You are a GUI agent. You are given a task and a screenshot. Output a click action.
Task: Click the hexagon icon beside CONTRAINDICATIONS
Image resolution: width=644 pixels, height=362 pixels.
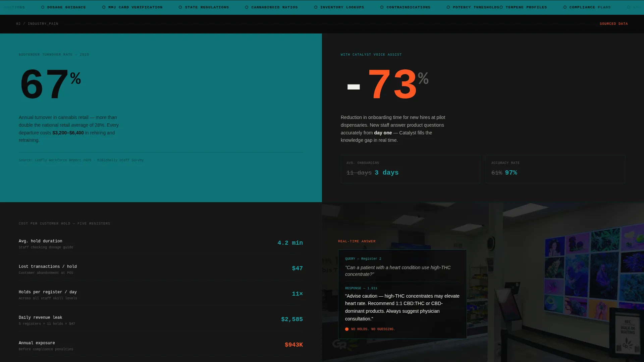(x=382, y=7)
